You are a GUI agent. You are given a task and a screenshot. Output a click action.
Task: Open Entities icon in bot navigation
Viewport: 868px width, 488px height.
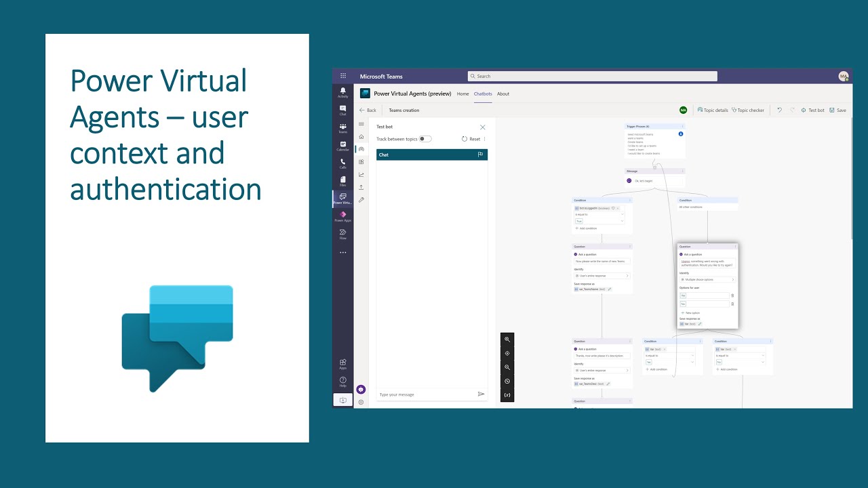click(361, 162)
